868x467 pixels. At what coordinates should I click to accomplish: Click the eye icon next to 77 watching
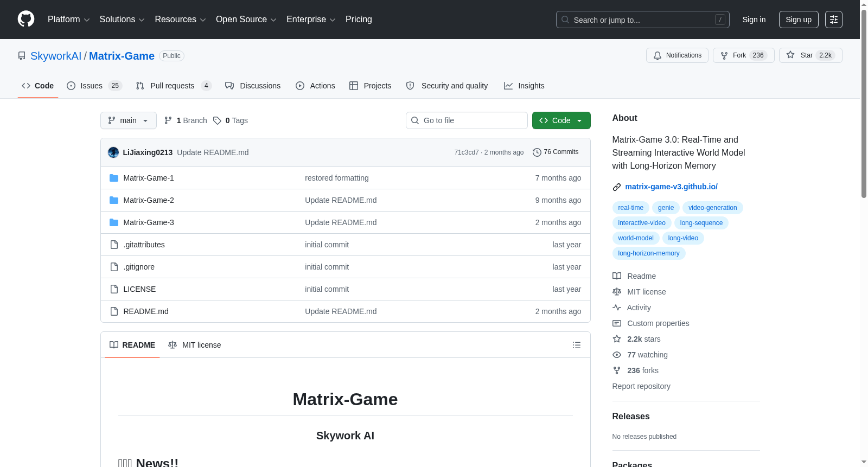click(x=617, y=355)
